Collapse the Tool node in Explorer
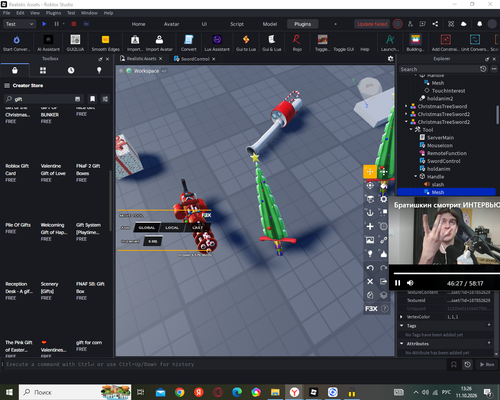Image resolution: width=500 pixels, height=400 pixels. (x=411, y=130)
